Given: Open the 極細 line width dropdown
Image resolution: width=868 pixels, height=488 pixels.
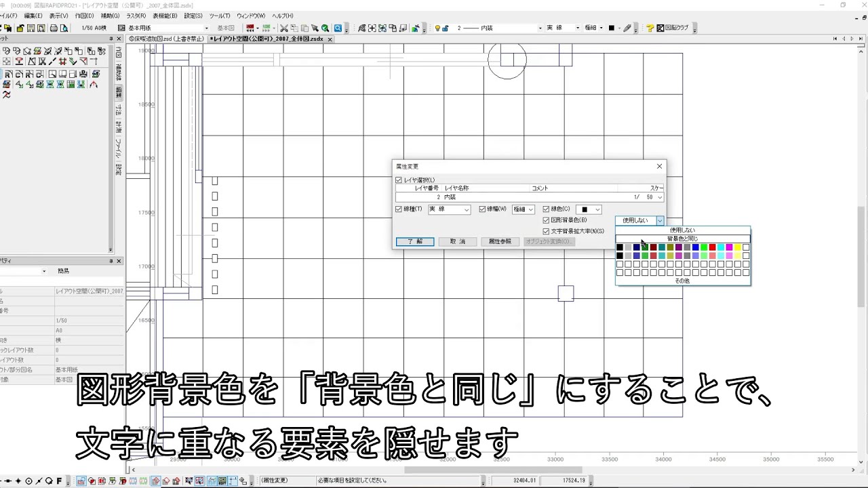Looking at the screenshot, I should tap(530, 209).
